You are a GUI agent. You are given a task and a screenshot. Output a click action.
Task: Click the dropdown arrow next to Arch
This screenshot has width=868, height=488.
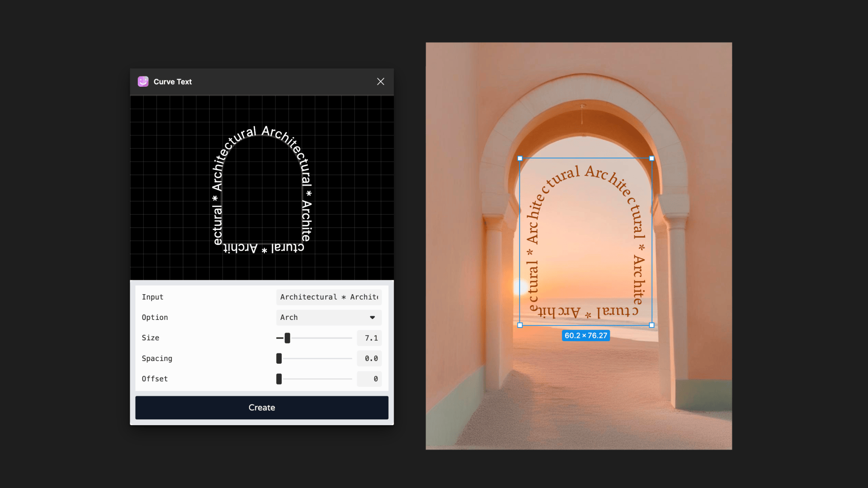point(373,317)
